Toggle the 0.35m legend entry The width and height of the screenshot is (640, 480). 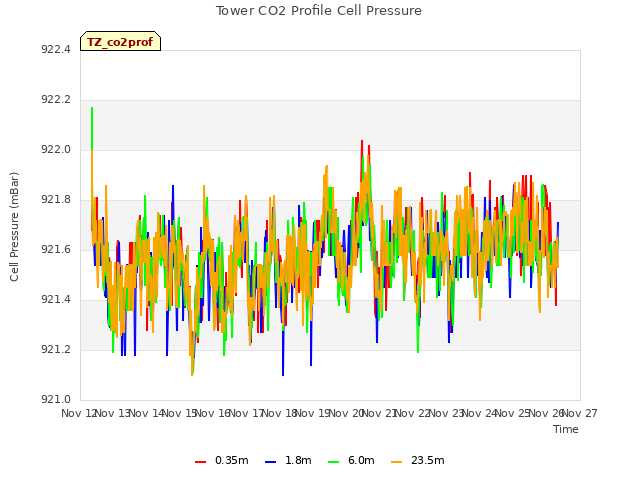coord(222,460)
